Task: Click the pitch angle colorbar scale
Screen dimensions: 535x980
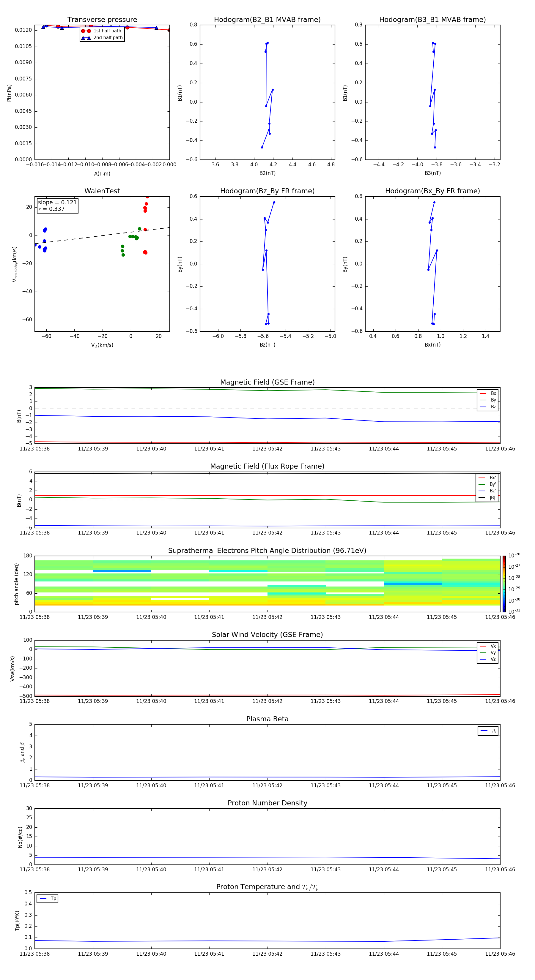Action: 504,584
